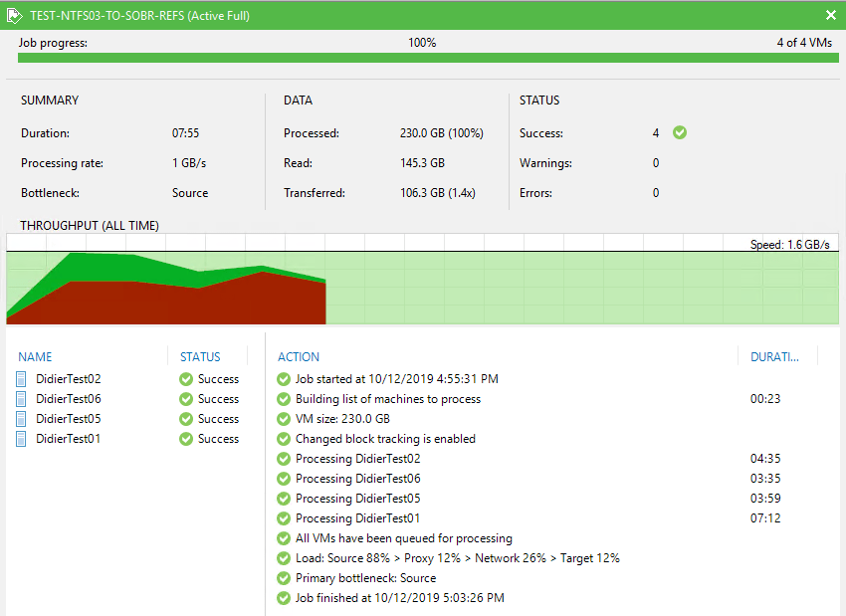Close the TEST-NTFS03-TO-SOBR-REFS job window
This screenshot has width=846, height=616.
click(831, 15)
